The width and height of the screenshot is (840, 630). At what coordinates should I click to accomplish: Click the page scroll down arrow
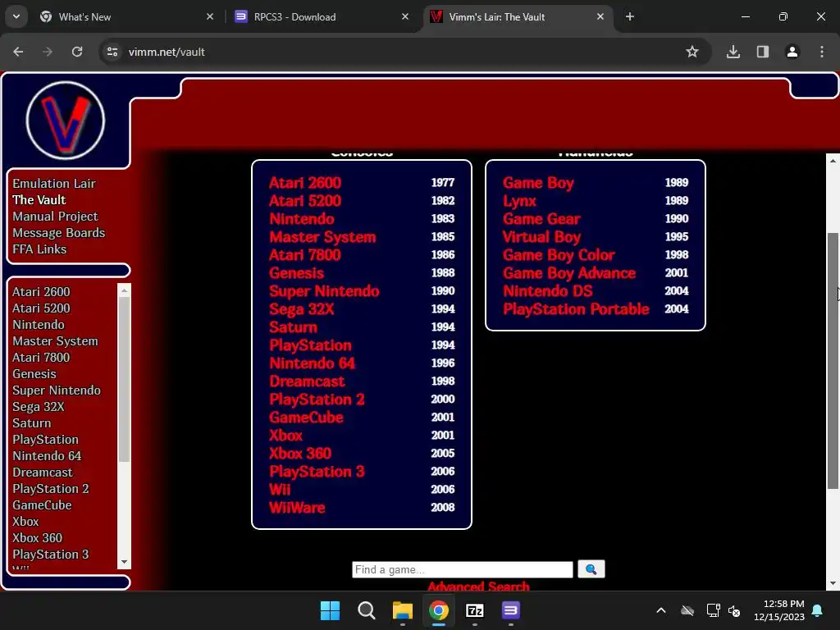(x=833, y=583)
